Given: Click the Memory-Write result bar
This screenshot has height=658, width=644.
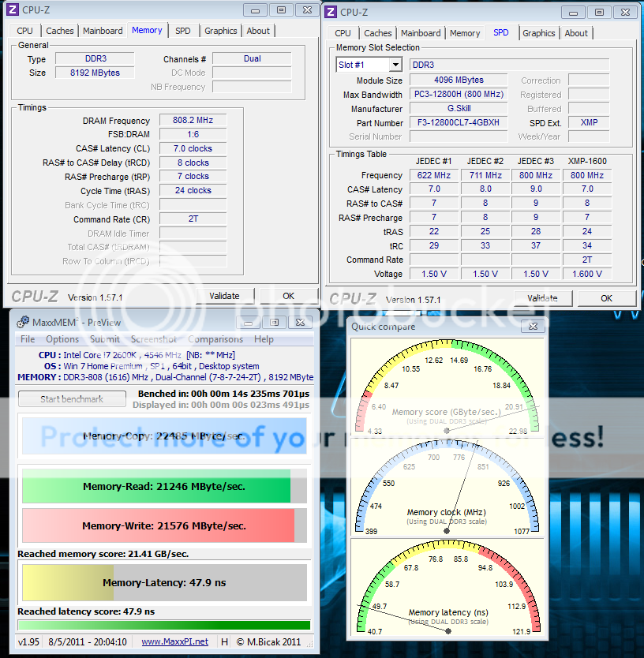Looking at the screenshot, I should (164, 525).
